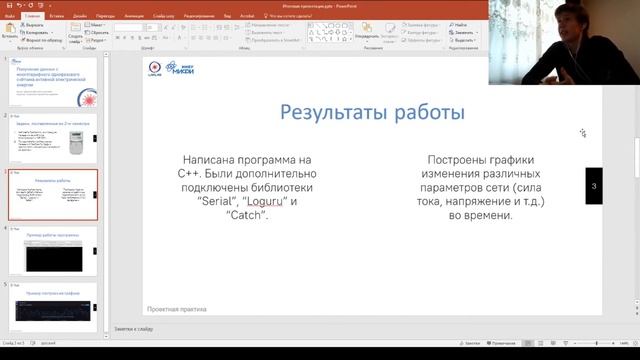Click the 'Заметки к слайду' notes area
Image resolution: width=640 pixels, height=360 pixels.
133,329
